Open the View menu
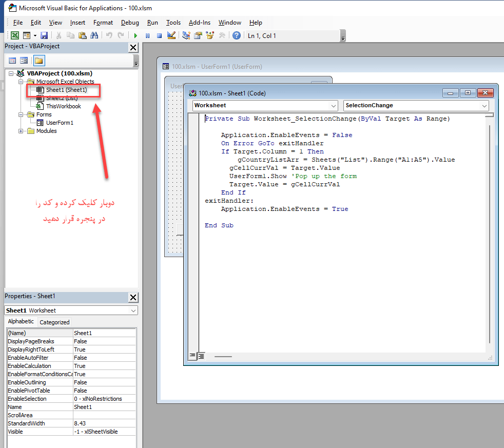504x448 pixels. [x=55, y=23]
